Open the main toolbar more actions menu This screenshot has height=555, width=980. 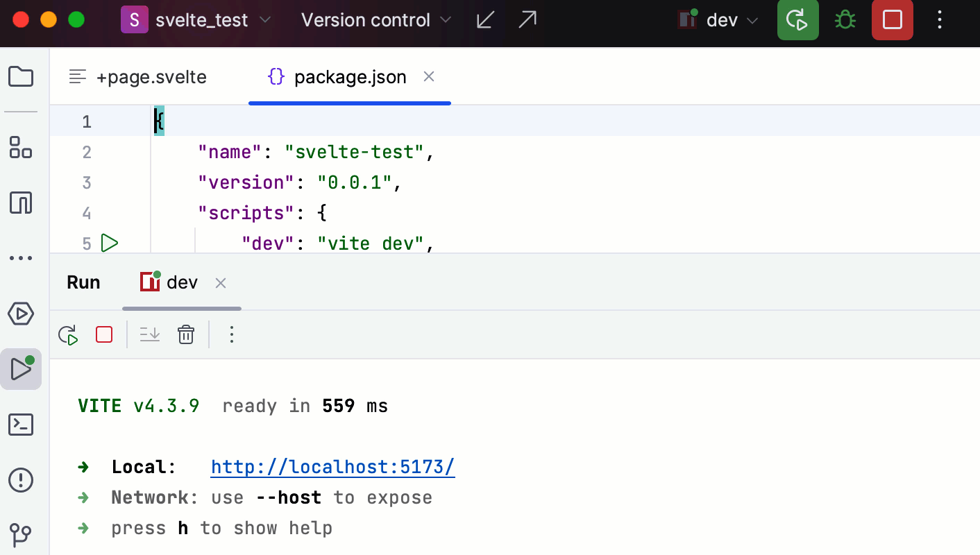click(x=939, y=20)
